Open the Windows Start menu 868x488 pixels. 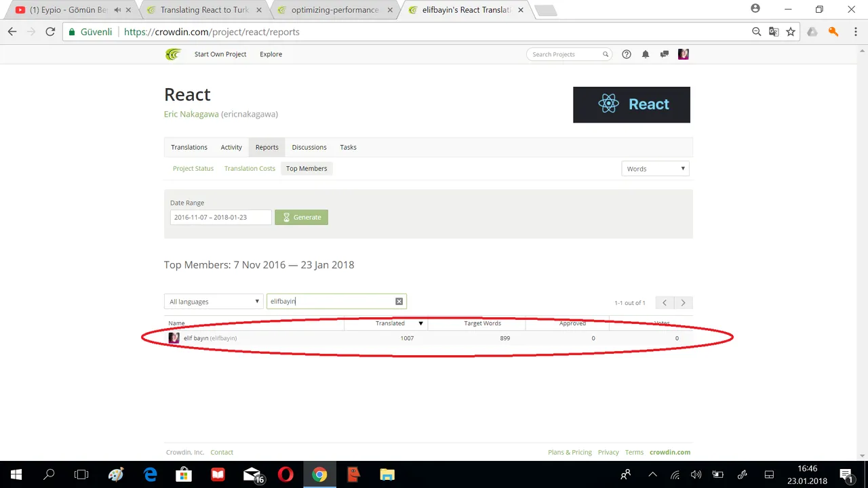(16, 474)
